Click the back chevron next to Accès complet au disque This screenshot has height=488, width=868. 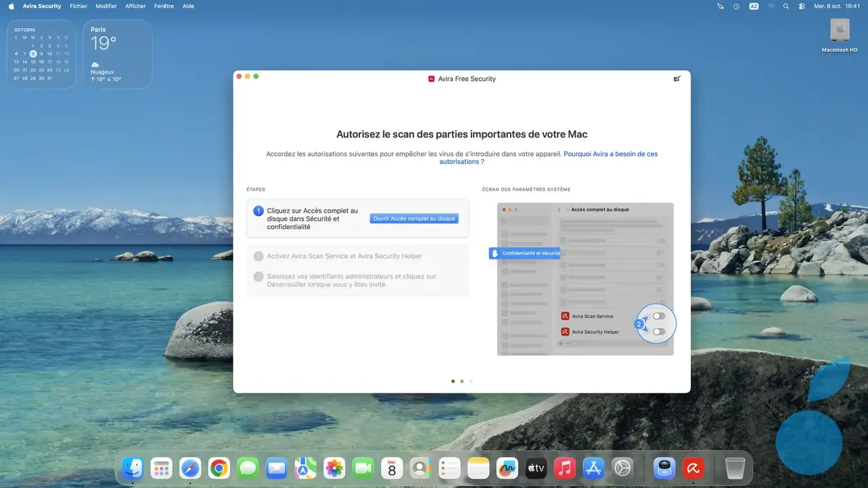[x=559, y=210]
